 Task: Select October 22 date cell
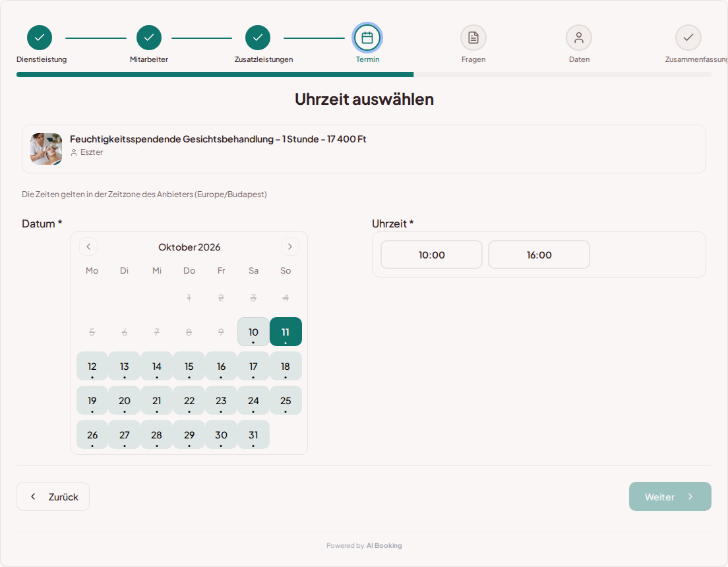[189, 400]
